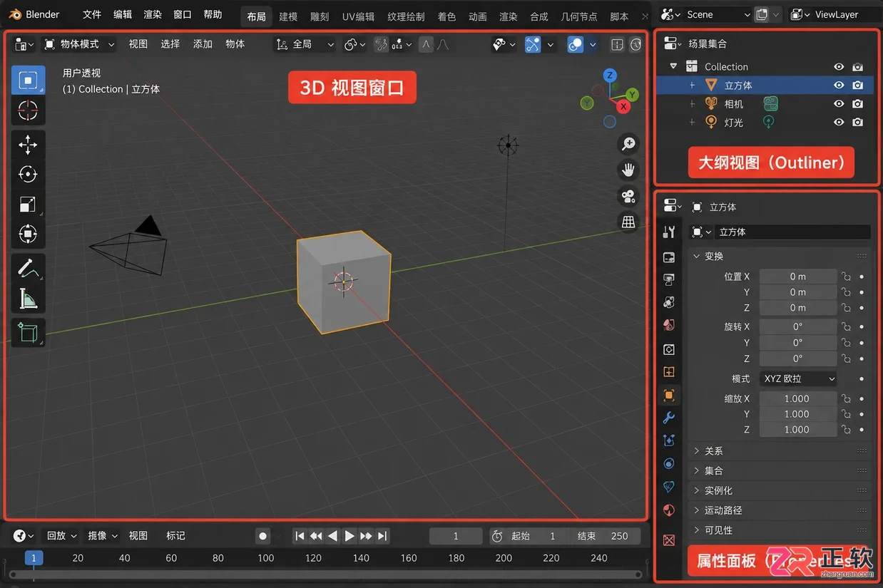The width and height of the screenshot is (883, 588).
Task: Select the Measure tool
Action: 28,299
